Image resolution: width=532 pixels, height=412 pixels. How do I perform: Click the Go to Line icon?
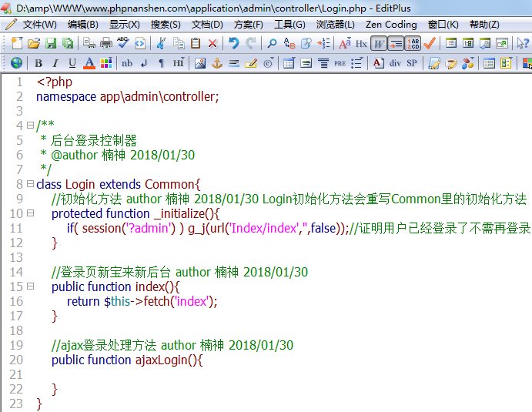[x=323, y=43]
